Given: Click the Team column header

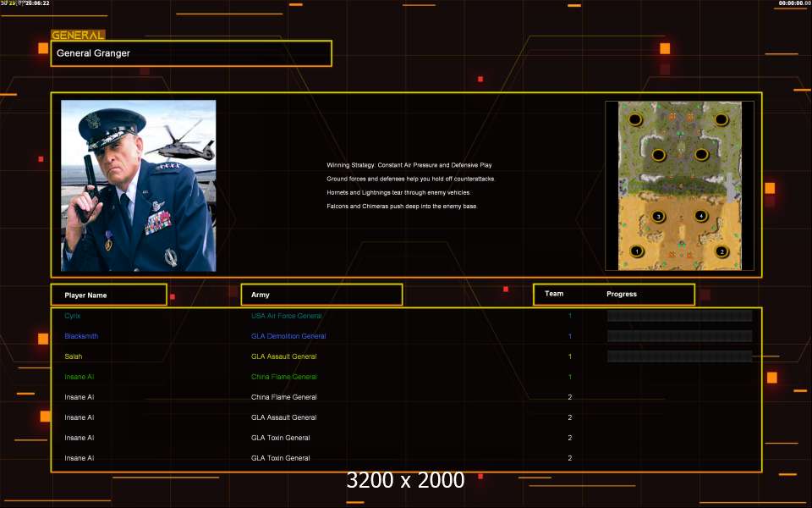Looking at the screenshot, I should [x=554, y=294].
